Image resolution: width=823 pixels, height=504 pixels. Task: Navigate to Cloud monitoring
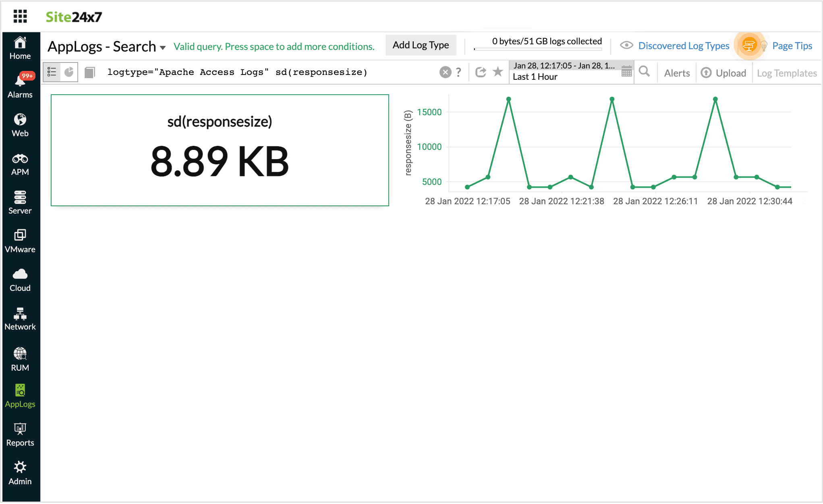point(19,279)
